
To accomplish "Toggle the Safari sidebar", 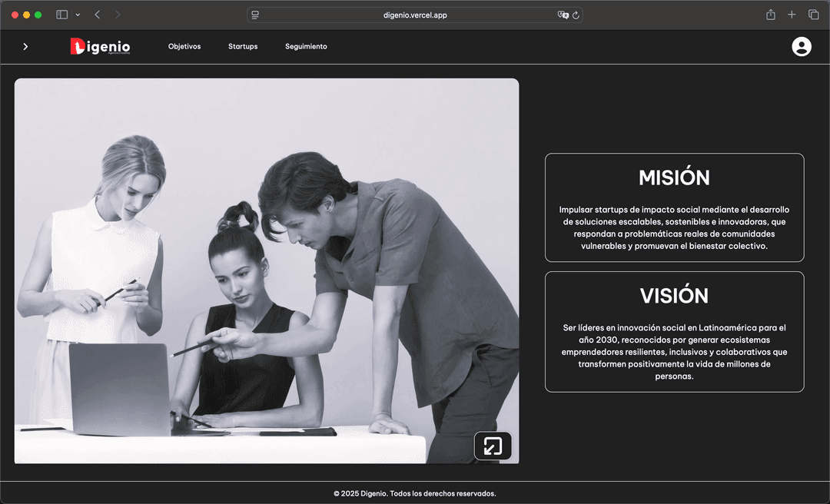I will 62,15.
